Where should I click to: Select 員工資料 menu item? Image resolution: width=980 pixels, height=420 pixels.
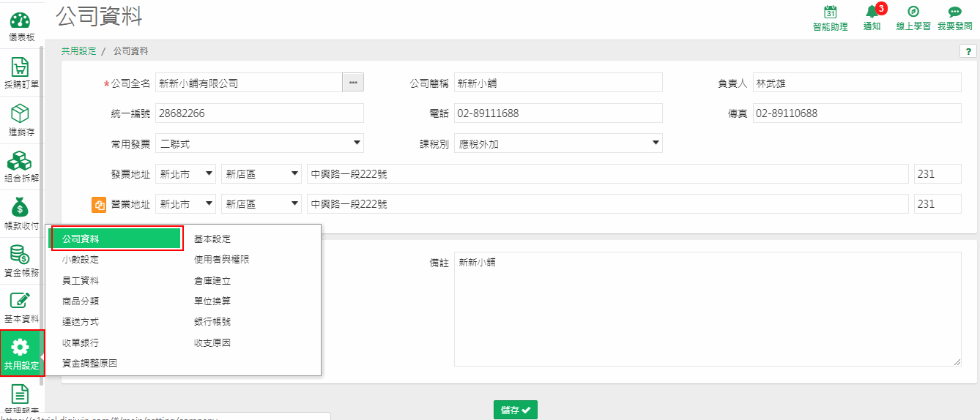coord(81,280)
